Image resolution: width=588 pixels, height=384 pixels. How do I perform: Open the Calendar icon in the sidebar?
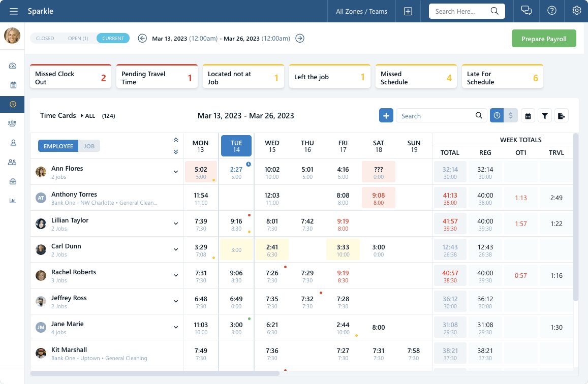(x=12, y=85)
